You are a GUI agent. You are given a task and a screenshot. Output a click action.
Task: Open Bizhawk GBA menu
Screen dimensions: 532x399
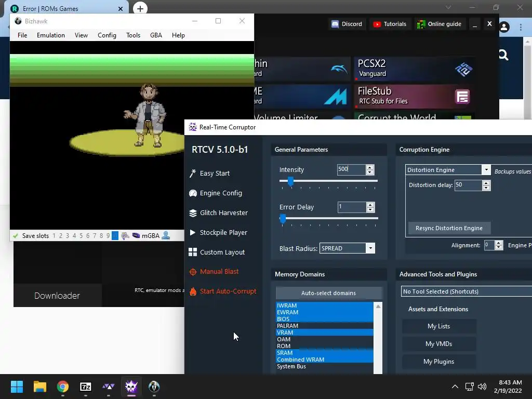click(156, 35)
